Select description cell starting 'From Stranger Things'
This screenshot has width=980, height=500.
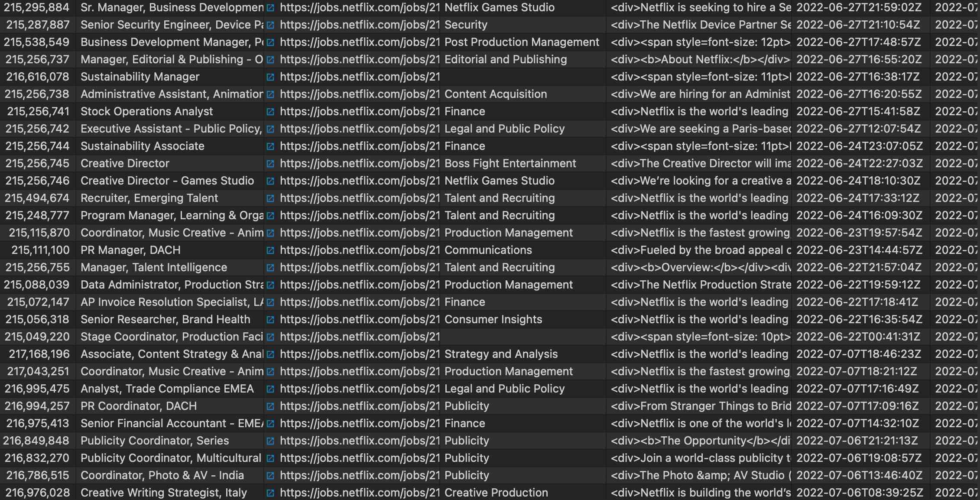coord(700,406)
